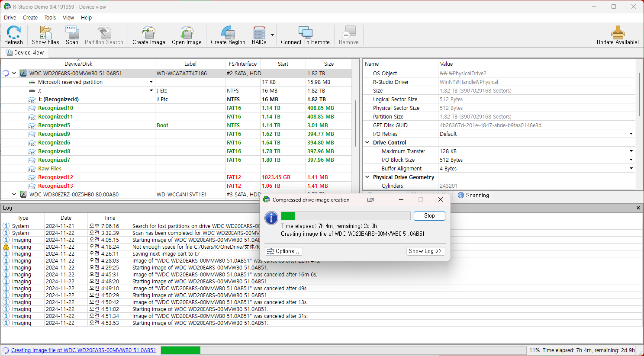The height and width of the screenshot is (356, 644).
Task: Click the status bar progress bar
Action: [x=344, y=350]
